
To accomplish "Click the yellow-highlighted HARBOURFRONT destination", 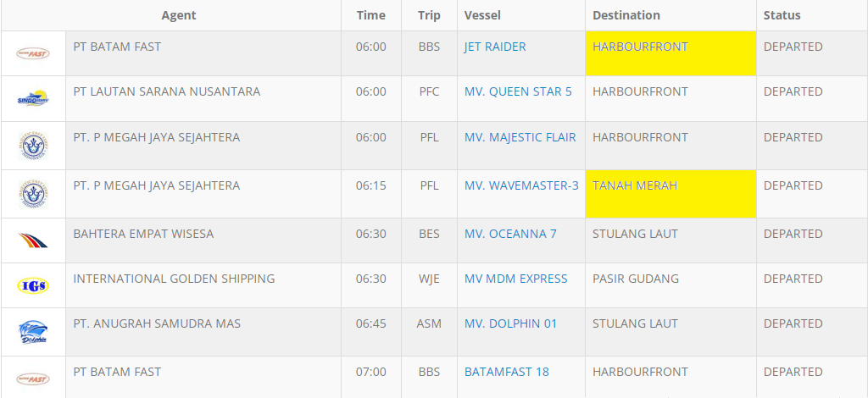I will coord(640,47).
